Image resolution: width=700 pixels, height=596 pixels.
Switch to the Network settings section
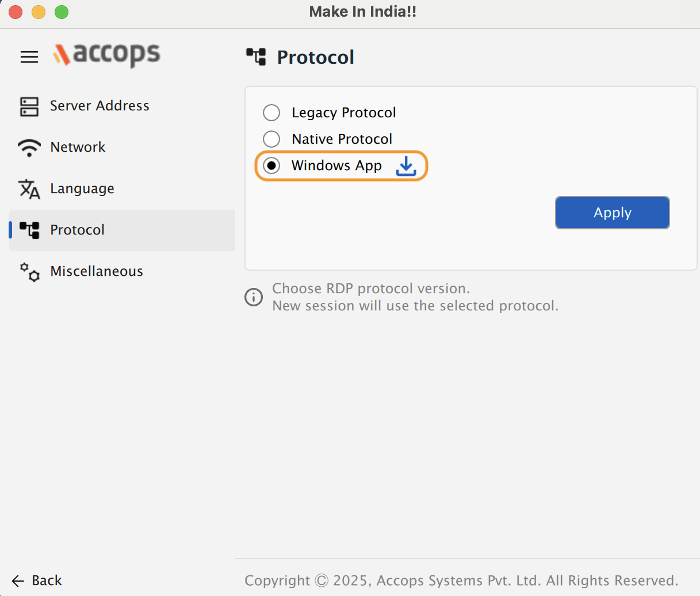click(x=78, y=147)
